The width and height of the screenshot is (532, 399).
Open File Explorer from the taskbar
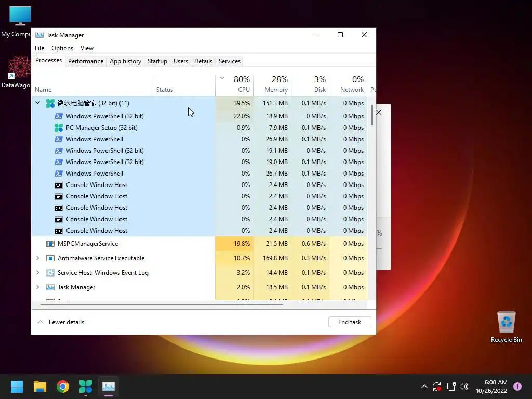[x=39, y=387]
